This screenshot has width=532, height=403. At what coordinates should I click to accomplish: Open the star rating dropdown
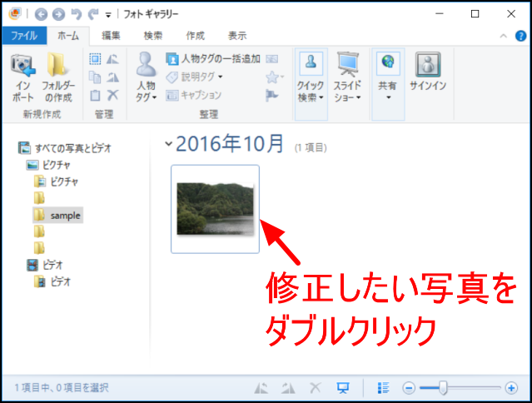(x=275, y=77)
